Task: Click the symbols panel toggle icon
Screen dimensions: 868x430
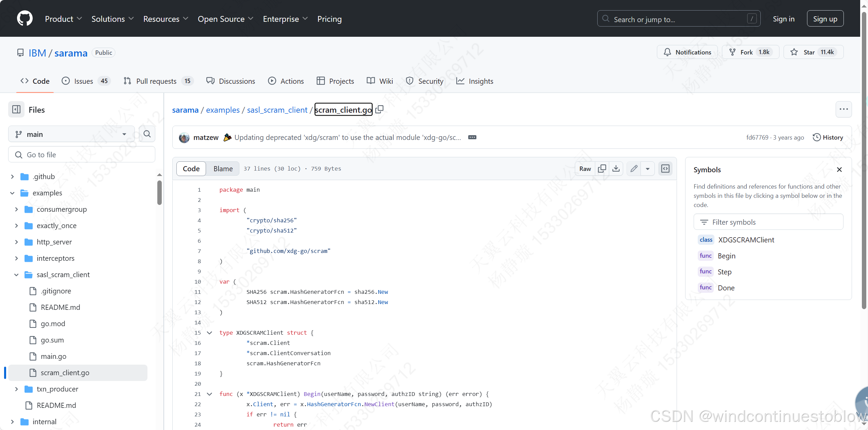Action: [x=665, y=169]
